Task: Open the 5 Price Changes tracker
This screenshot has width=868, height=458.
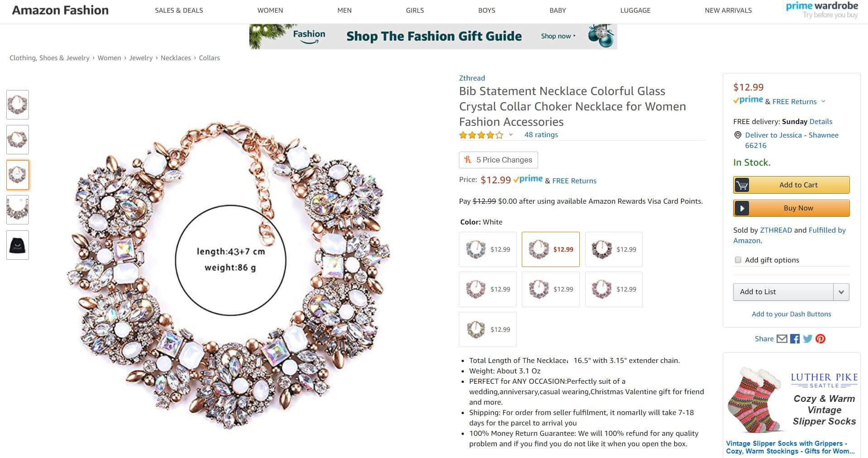Action: 498,160
